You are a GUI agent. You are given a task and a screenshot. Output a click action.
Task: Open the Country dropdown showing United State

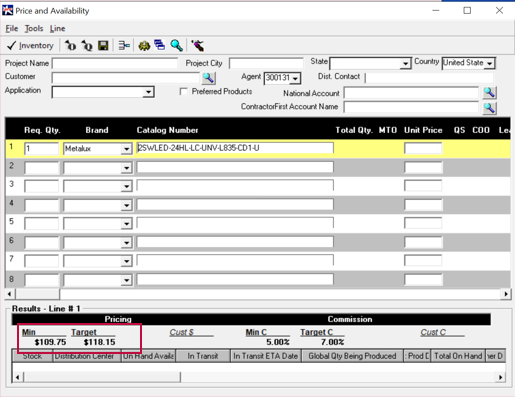489,63
